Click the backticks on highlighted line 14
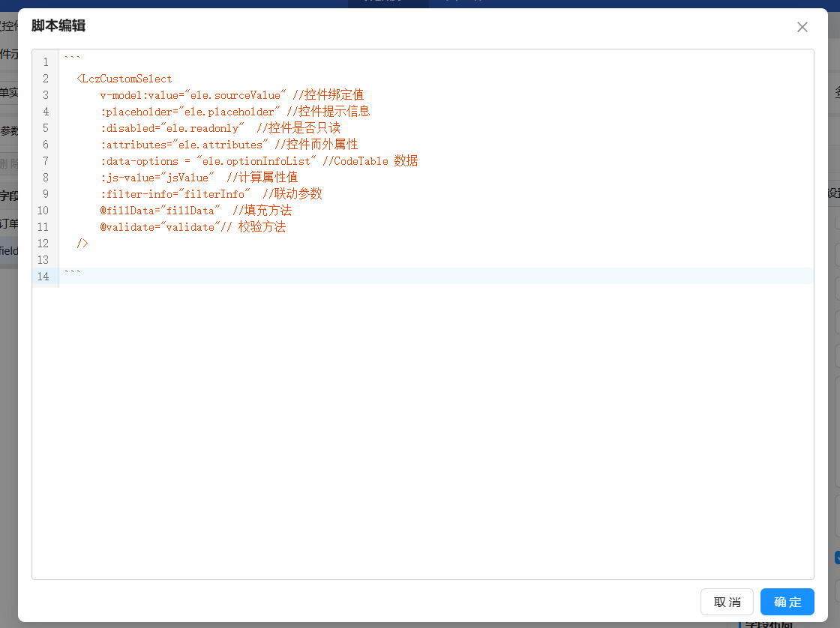The height and width of the screenshot is (628, 840). [72, 273]
